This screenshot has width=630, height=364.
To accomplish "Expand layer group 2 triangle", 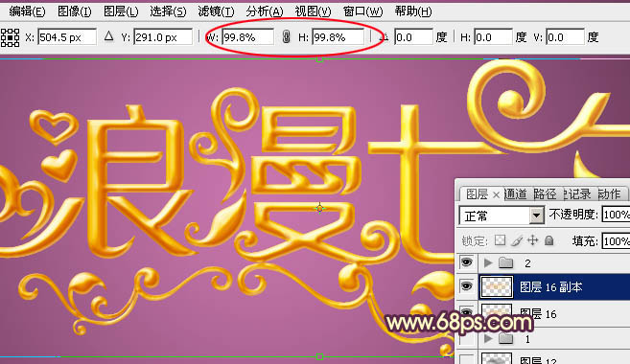I will tap(488, 262).
